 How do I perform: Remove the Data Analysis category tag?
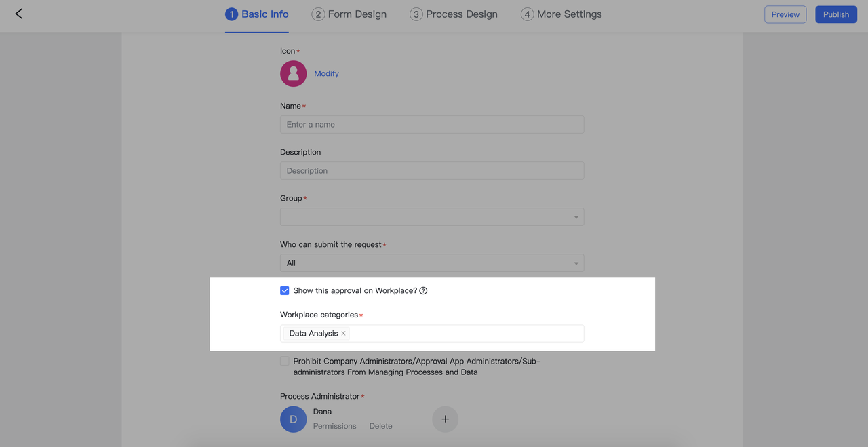coord(344,334)
